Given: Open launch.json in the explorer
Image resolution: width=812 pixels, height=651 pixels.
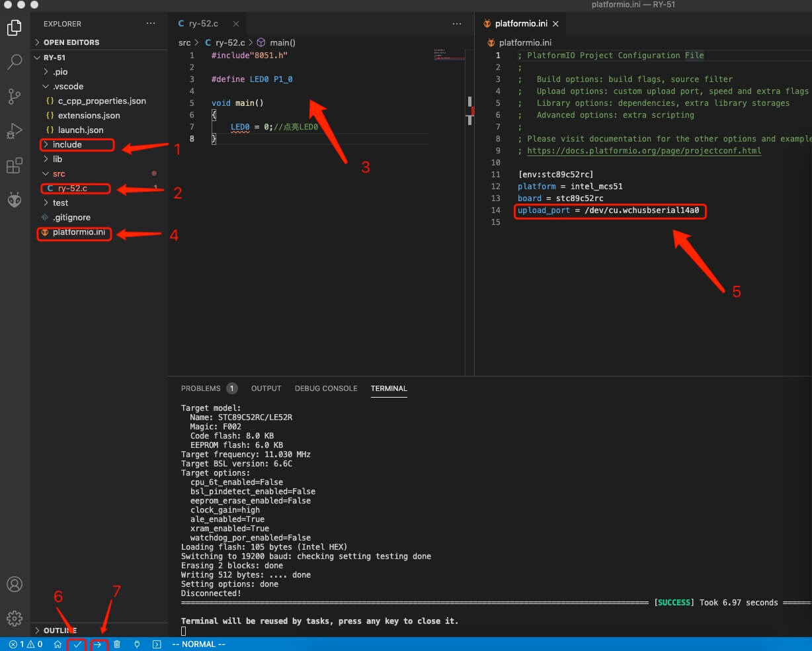Looking at the screenshot, I should (80, 130).
